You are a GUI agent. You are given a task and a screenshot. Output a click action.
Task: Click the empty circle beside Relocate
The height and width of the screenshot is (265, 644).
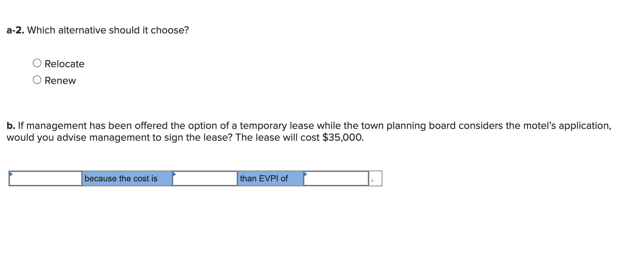click(x=37, y=63)
